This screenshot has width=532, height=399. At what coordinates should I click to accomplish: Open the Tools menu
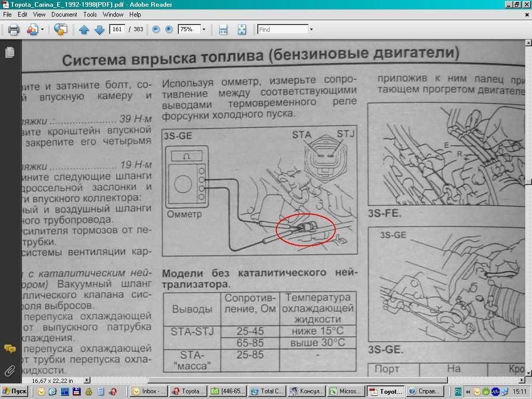pos(90,15)
